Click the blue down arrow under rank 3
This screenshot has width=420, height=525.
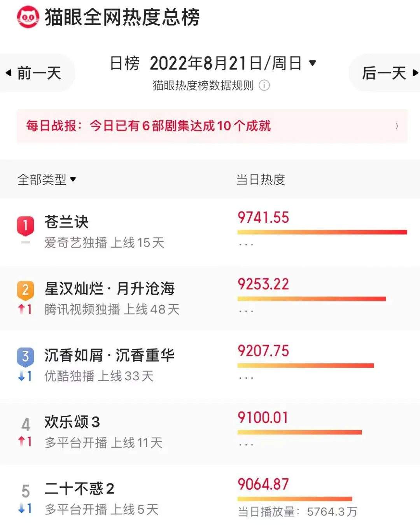(21, 376)
